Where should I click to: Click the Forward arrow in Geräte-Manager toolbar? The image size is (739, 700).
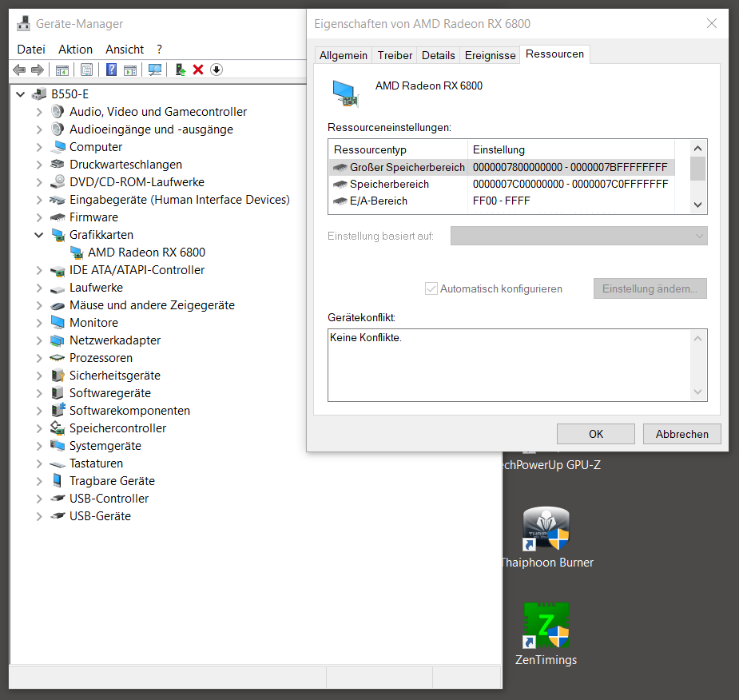click(38, 70)
